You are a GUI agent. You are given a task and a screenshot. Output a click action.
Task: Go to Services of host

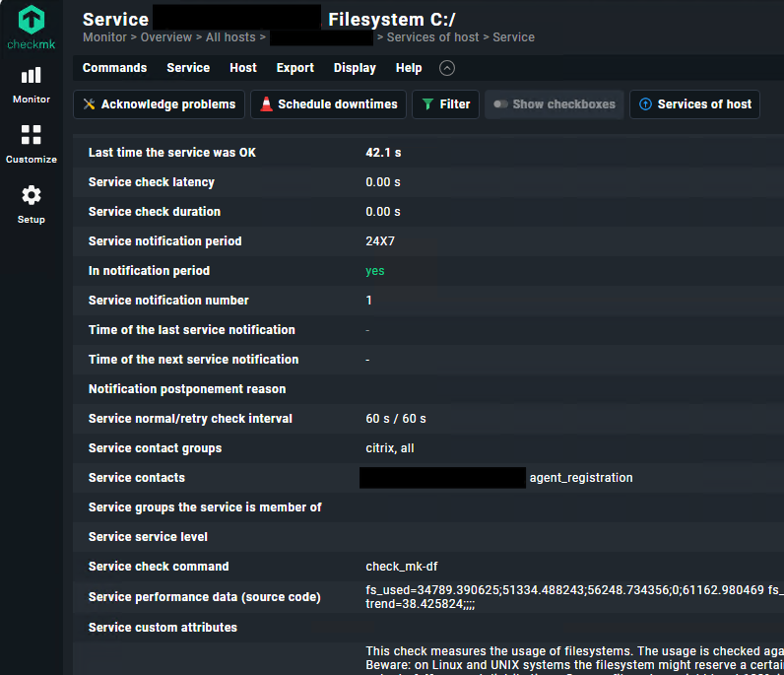pos(694,104)
